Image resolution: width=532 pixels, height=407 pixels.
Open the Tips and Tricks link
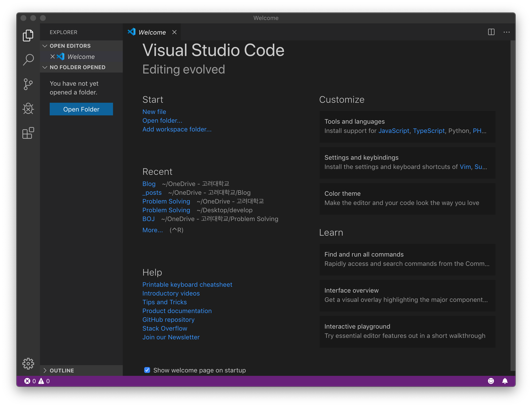click(x=165, y=302)
